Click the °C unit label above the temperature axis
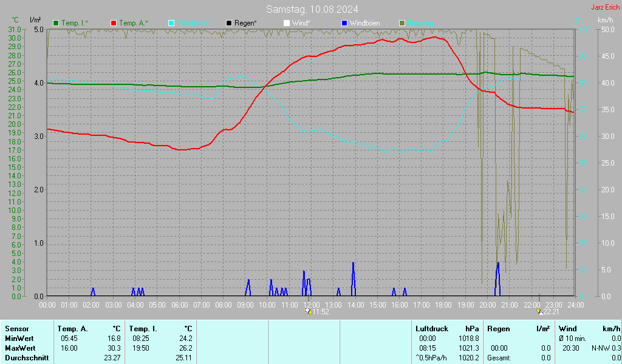 point(15,20)
